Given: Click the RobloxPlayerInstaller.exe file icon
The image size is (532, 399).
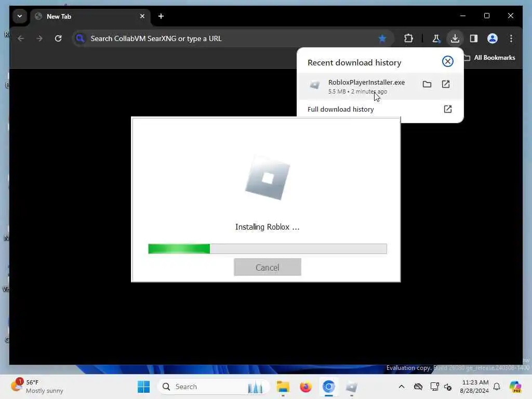Looking at the screenshot, I should click(314, 85).
